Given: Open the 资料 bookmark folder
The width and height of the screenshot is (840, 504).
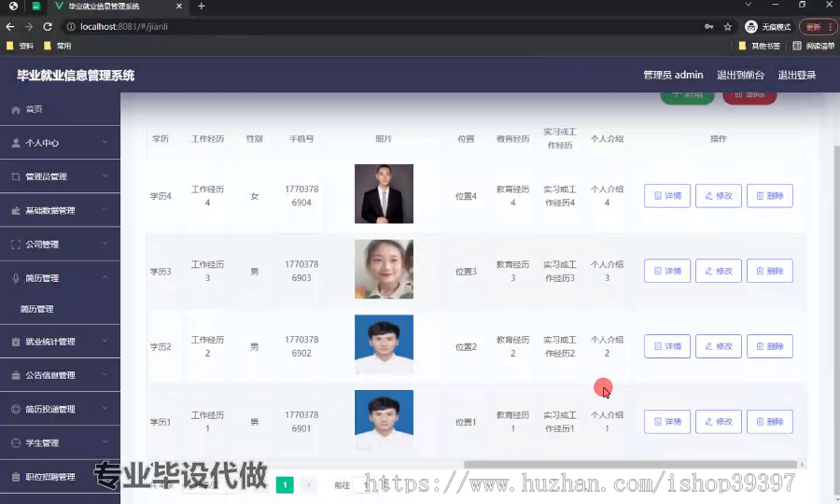Looking at the screenshot, I should click(20, 46).
